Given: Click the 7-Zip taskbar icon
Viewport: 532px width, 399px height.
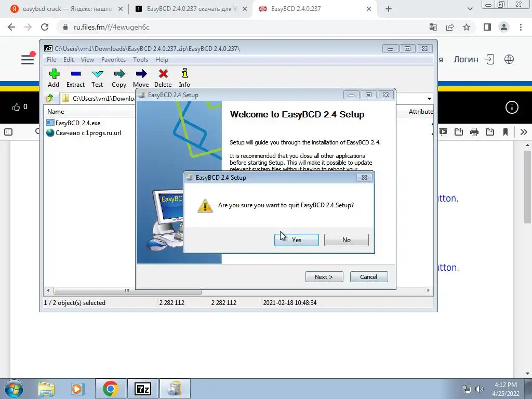Looking at the screenshot, I should pos(142,389).
